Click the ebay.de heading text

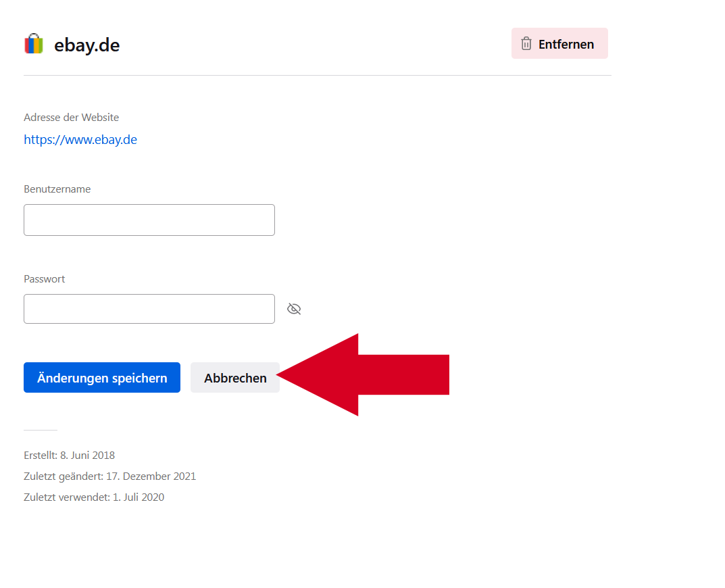click(87, 45)
